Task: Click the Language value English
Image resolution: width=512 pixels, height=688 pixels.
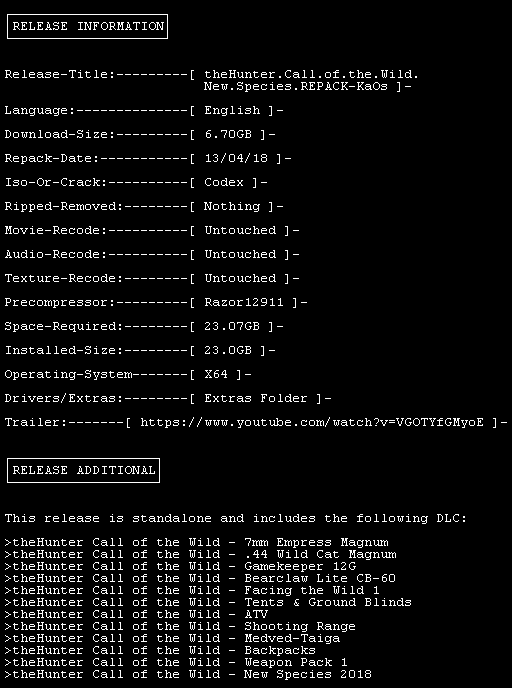Action: pos(232,110)
